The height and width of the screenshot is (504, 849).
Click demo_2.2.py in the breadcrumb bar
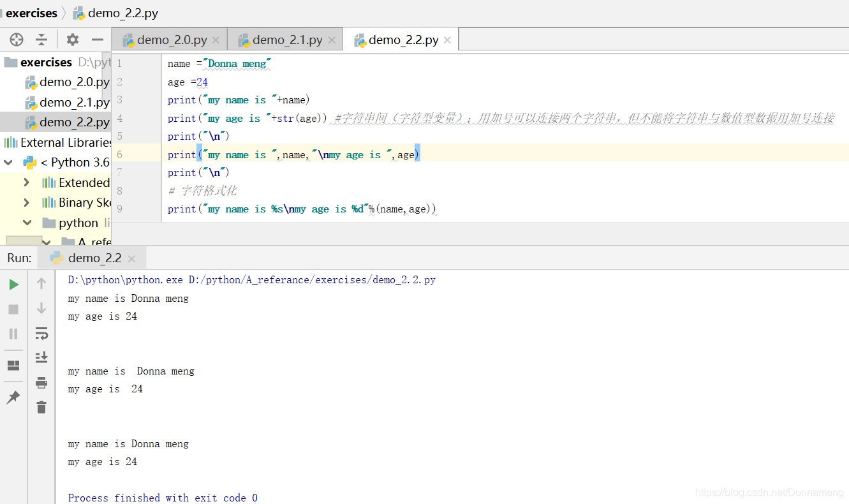115,13
